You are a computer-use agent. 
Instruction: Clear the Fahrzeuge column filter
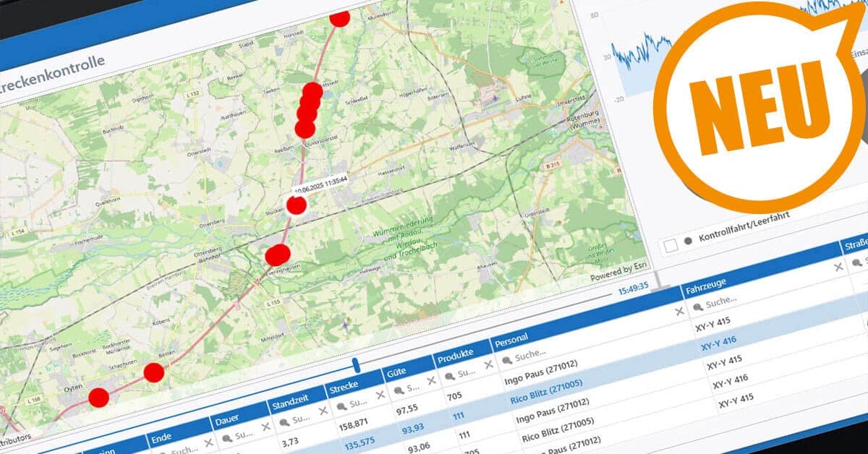click(838, 267)
